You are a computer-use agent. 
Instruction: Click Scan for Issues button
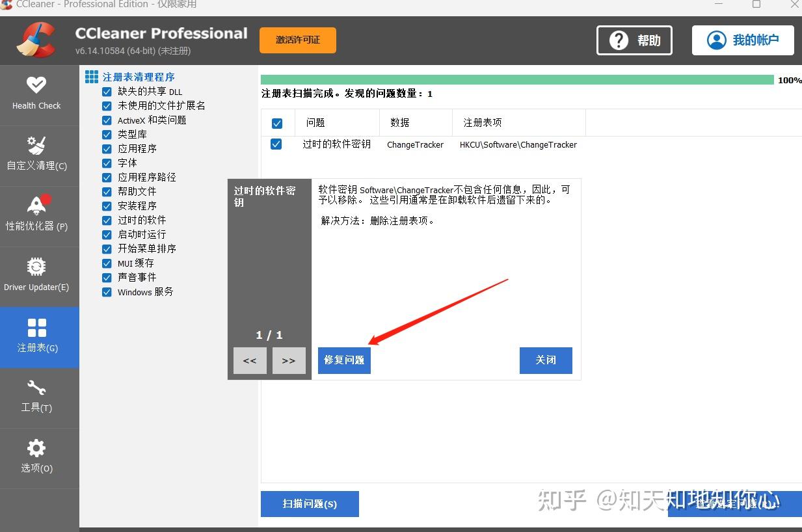pos(310,504)
